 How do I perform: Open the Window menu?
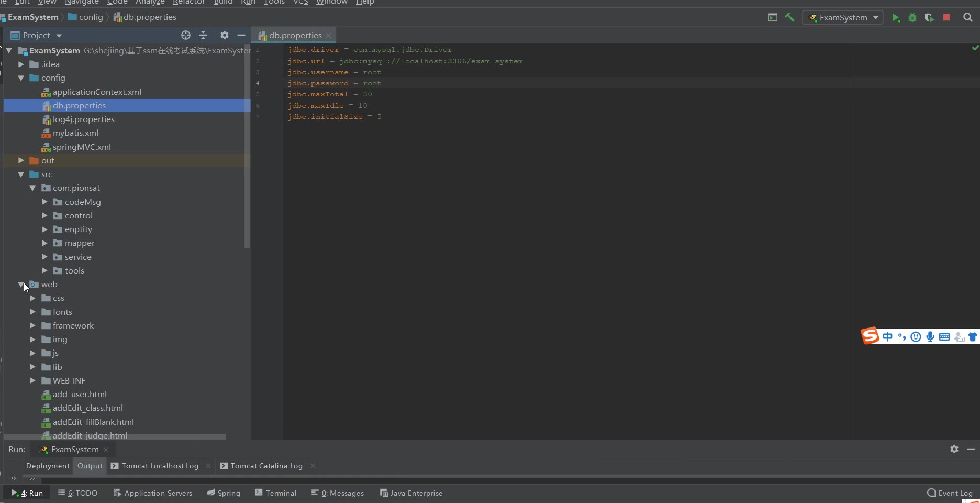[332, 2]
